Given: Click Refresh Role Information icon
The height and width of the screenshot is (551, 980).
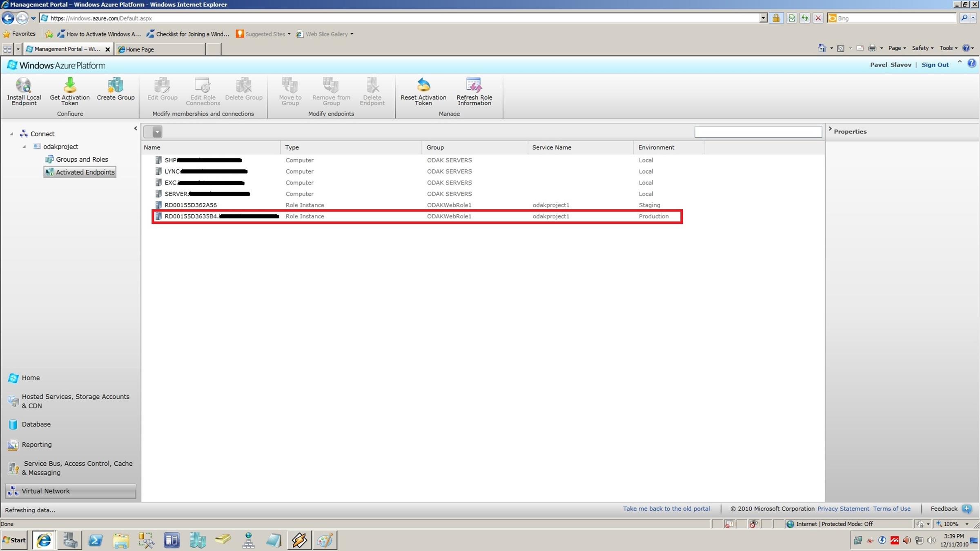Looking at the screenshot, I should [474, 85].
